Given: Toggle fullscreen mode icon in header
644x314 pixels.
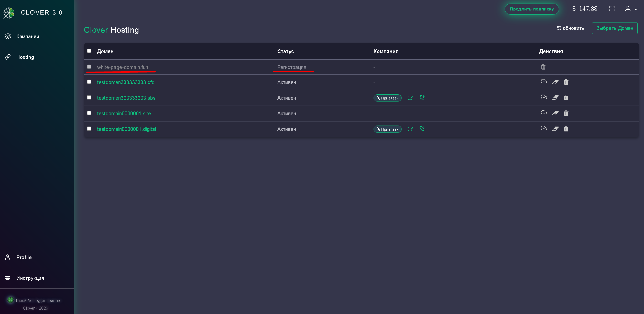Looking at the screenshot, I should click(x=612, y=9).
